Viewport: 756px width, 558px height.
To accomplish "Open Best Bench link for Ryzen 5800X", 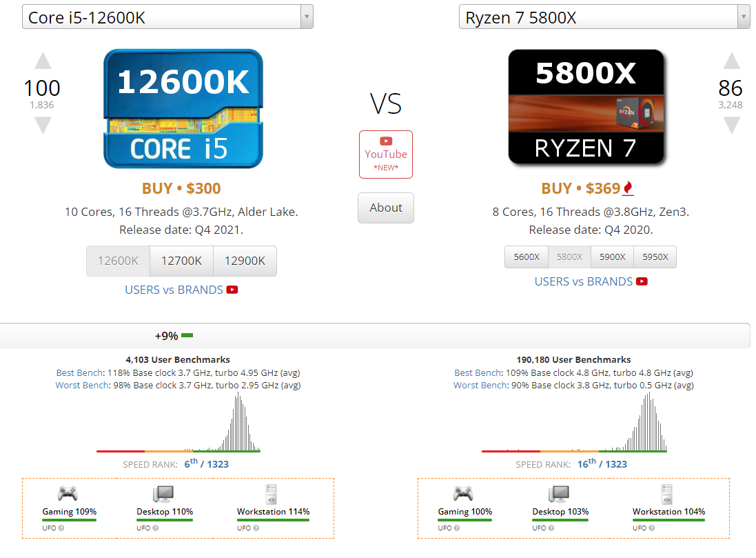I will (478, 372).
